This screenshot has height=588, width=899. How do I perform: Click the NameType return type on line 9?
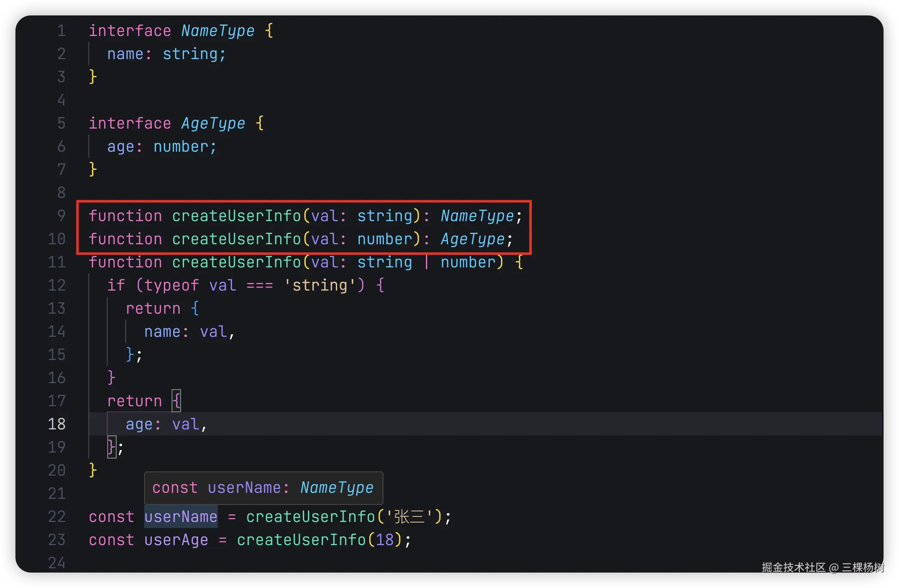(x=477, y=216)
